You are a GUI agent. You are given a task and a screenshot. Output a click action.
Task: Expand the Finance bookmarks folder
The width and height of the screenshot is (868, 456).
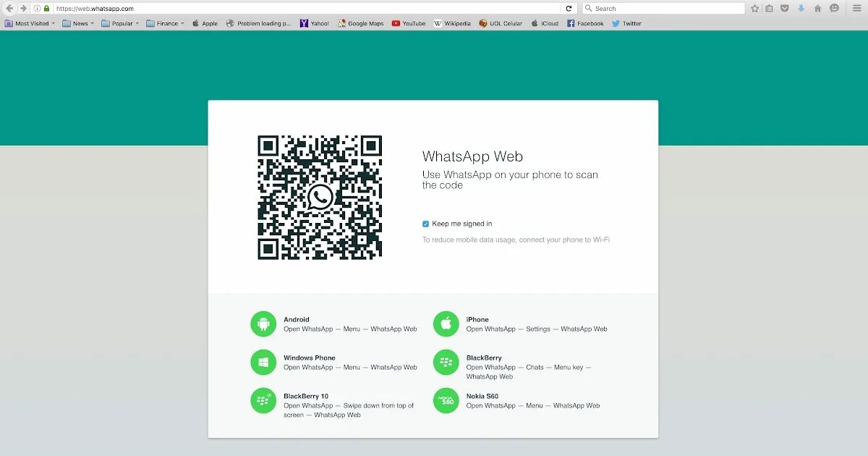point(164,22)
